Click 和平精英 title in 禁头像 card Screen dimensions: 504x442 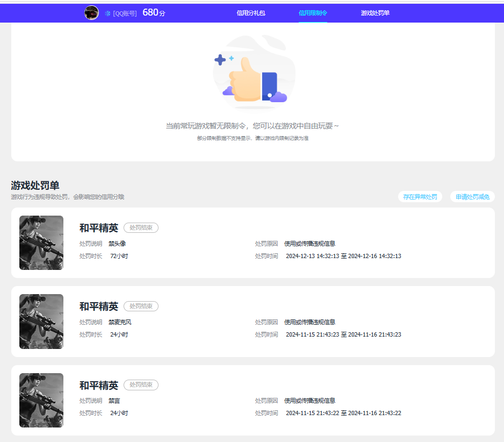99,228
